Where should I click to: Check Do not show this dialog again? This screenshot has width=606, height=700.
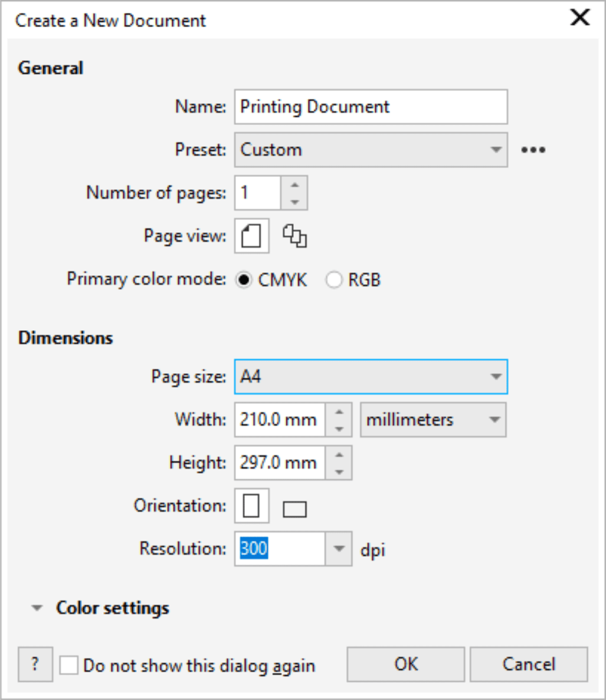(69, 665)
